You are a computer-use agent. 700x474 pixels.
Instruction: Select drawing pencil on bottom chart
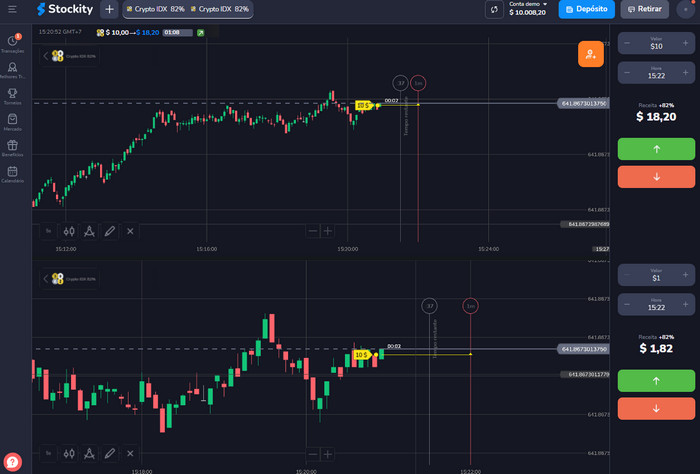tap(110, 453)
